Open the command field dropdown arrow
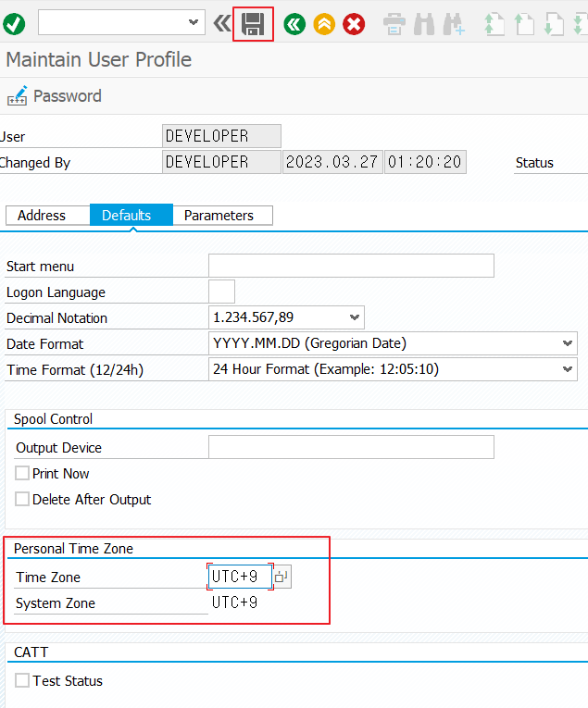Image resolution: width=588 pixels, height=708 pixels. pyautogui.click(x=194, y=22)
